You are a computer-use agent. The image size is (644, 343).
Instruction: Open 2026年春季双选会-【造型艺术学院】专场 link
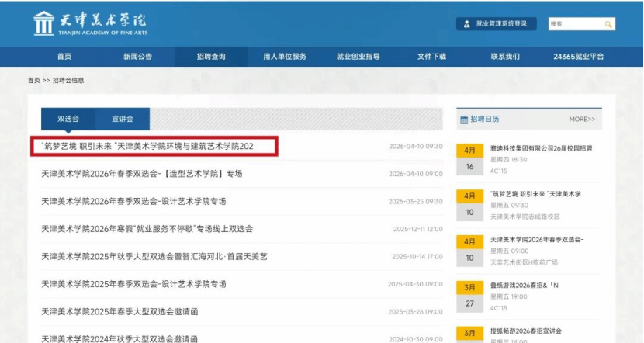coord(142,174)
